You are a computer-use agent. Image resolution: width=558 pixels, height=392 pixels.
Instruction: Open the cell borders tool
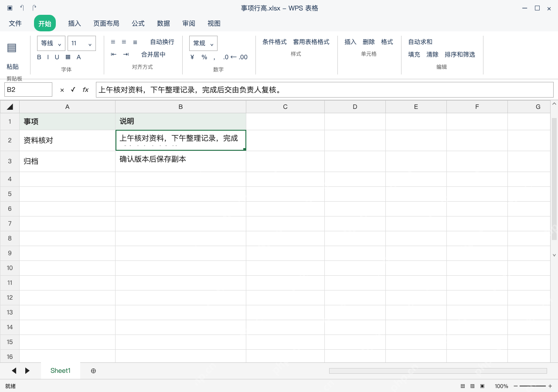tap(68, 57)
